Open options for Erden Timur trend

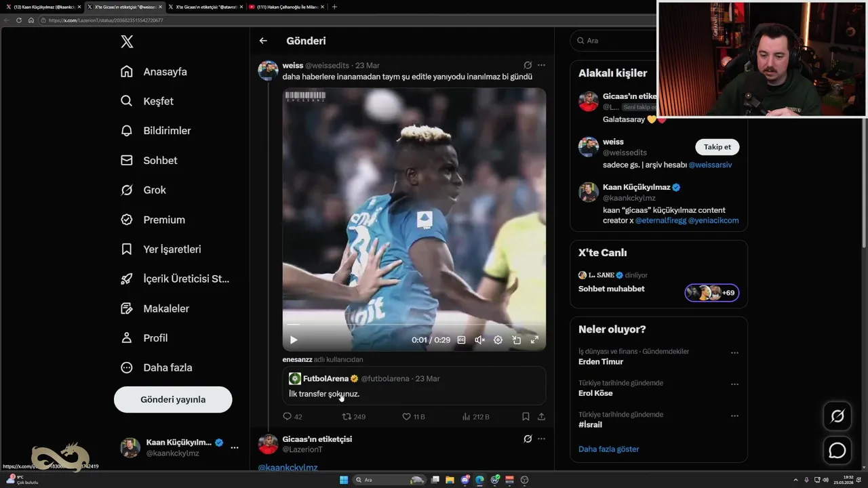[x=734, y=352]
